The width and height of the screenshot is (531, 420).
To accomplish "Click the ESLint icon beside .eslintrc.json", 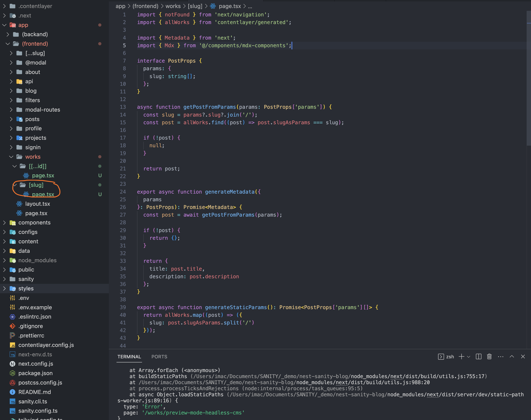I will coord(12,317).
